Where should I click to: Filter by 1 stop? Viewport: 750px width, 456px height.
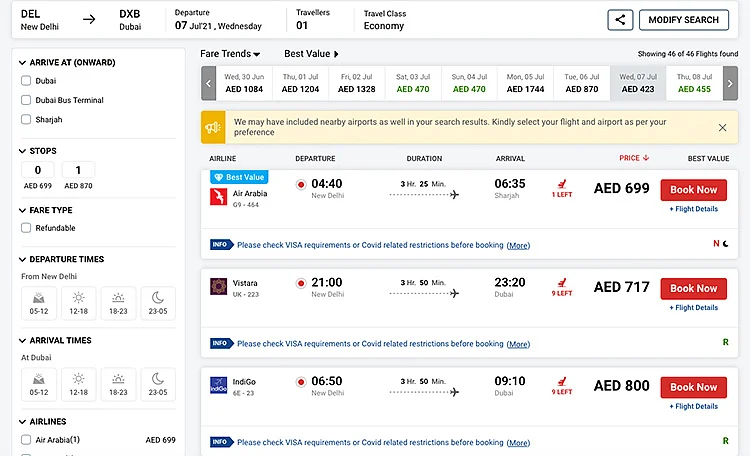(x=78, y=170)
